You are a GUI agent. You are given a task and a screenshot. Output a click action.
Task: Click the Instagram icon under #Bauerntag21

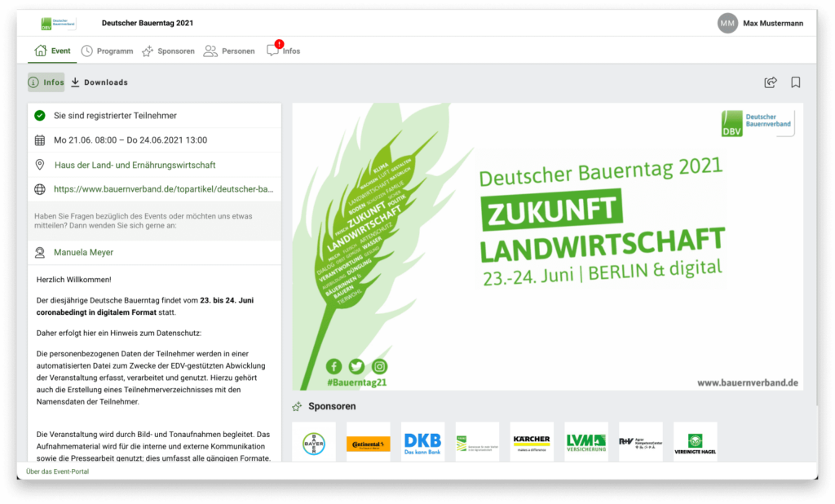[x=379, y=367]
